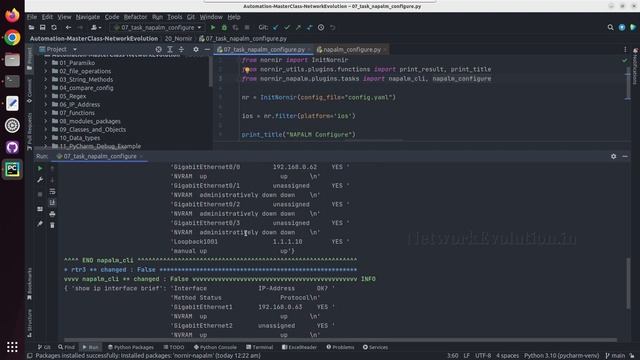Expand the 06_IP_Address folder
The width and height of the screenshot is (640, 360).
click(x=46, y=104)
